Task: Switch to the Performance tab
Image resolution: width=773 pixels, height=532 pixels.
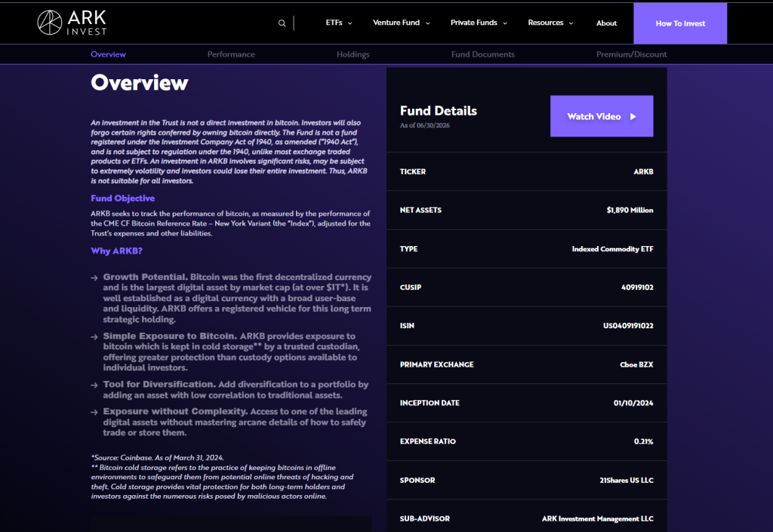Action: coord(231,54)
